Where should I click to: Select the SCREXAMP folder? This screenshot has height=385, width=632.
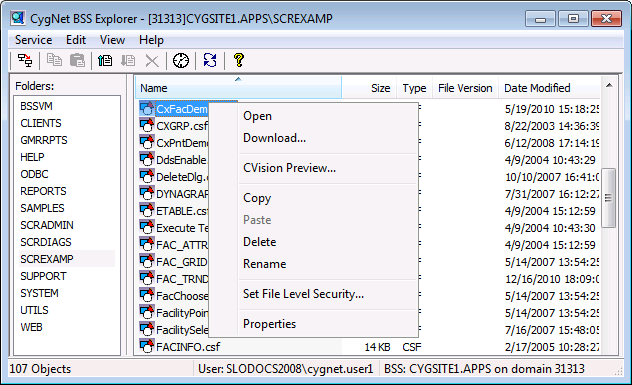pyautogui.click(x=47, y=259)
